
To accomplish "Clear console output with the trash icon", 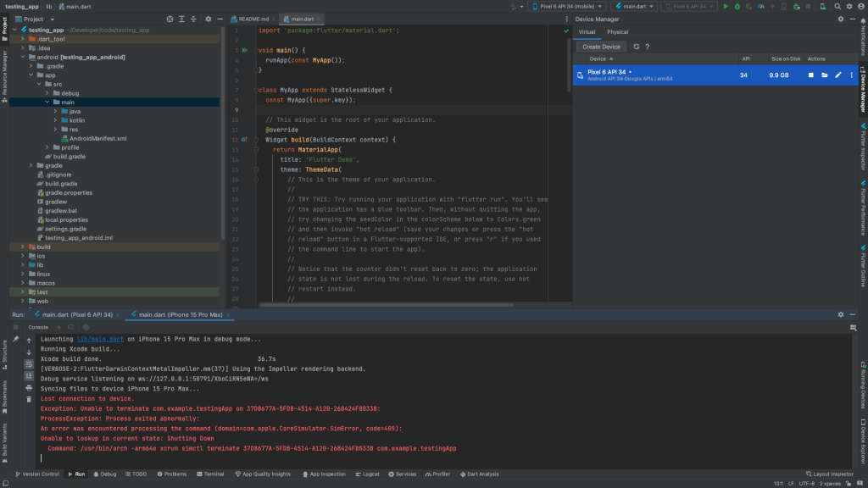I will tap(29, 399).
